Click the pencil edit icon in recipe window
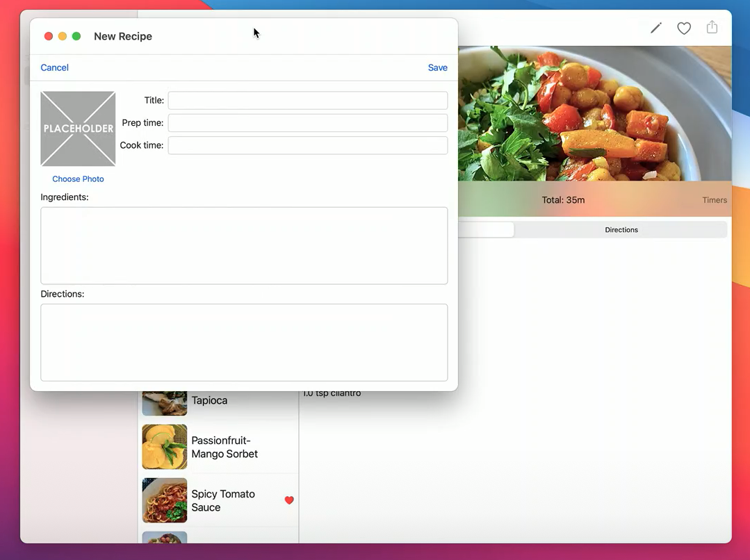750x560 pixels. coord(655,28)
